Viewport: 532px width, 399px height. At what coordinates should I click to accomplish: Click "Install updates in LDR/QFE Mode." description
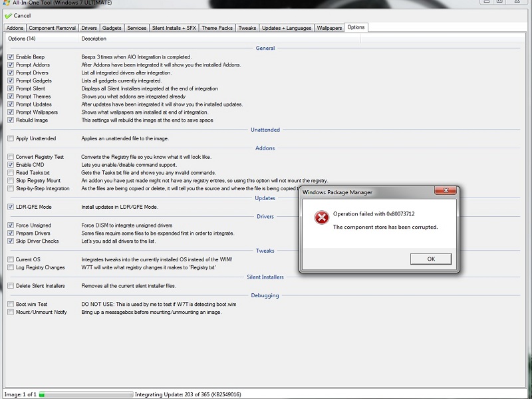point(120,207)
